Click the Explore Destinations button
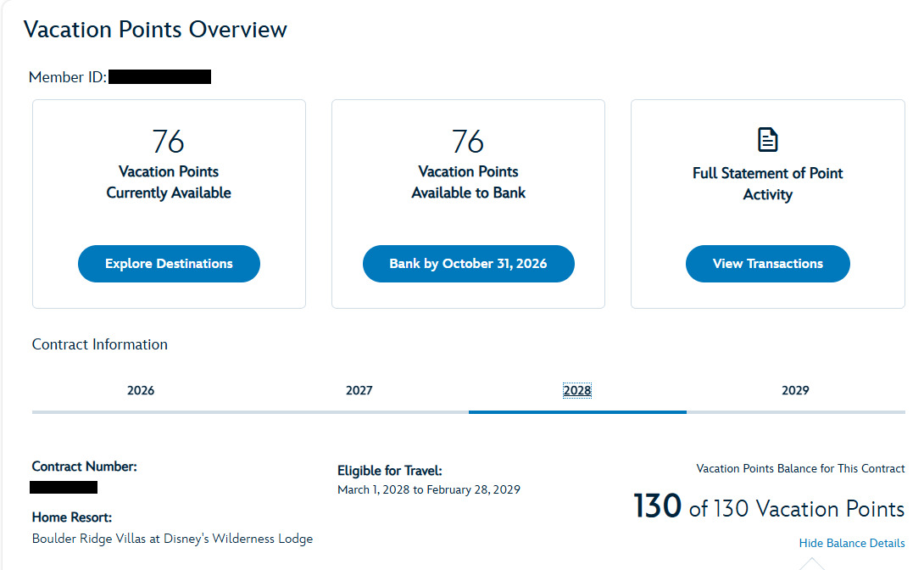 tap(170, 264)
